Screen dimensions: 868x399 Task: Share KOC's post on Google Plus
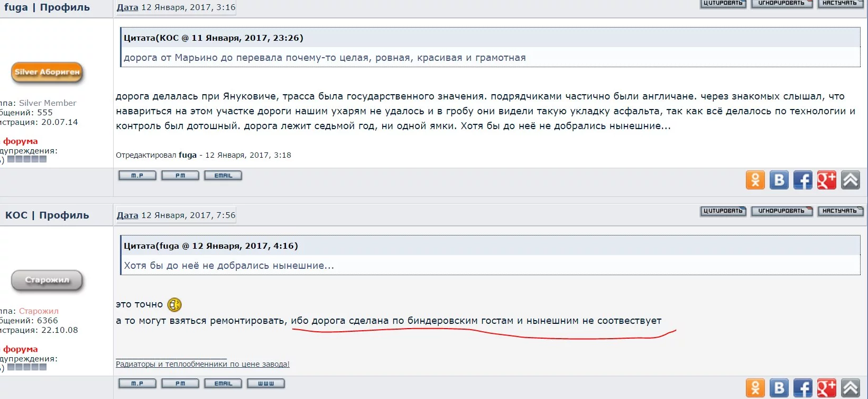[827, 388]
